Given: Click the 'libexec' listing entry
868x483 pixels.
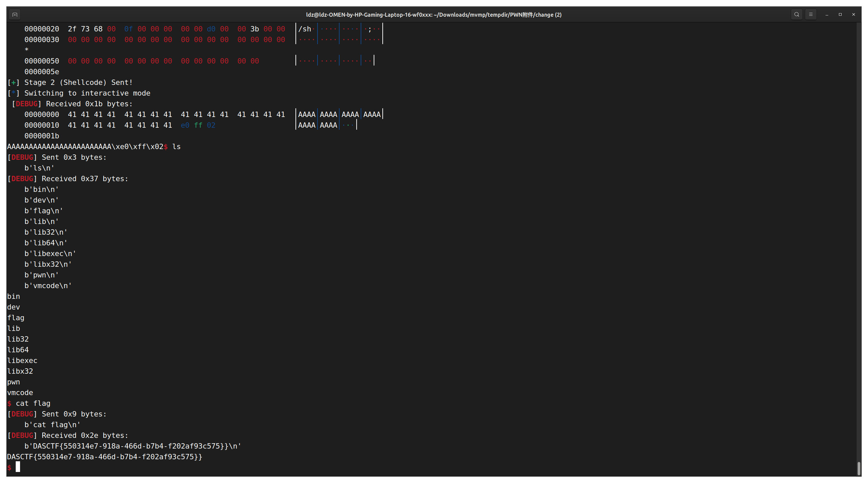Looking at the screenshot, I should [22, 361].
